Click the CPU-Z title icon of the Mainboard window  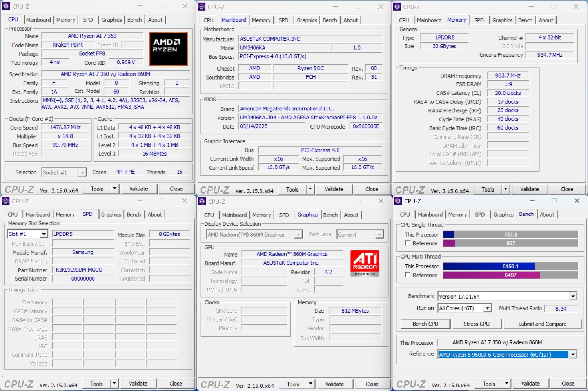tap(201, 7)
